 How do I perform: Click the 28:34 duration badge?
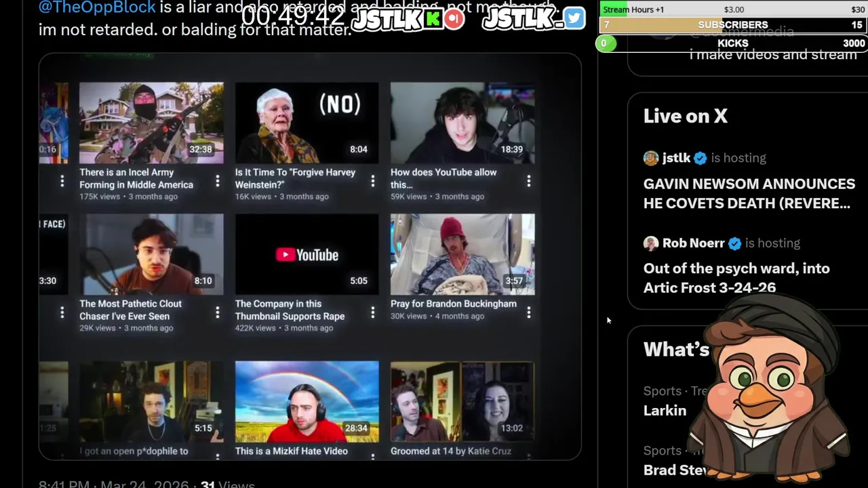pyautogui.click(x=356, y=428)
